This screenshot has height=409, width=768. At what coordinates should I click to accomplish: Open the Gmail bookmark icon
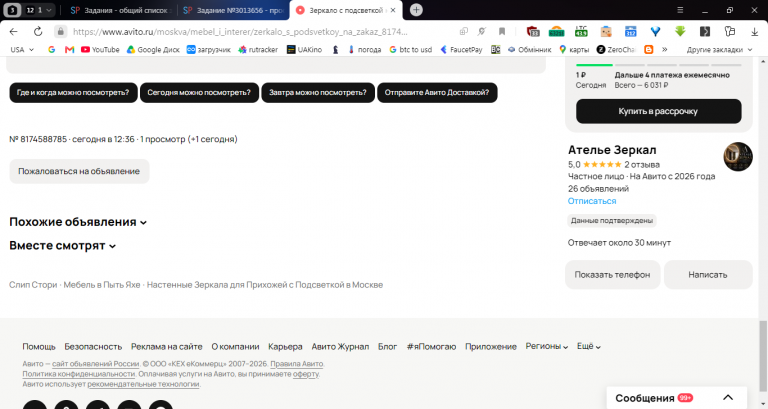(x=69, y=49)
